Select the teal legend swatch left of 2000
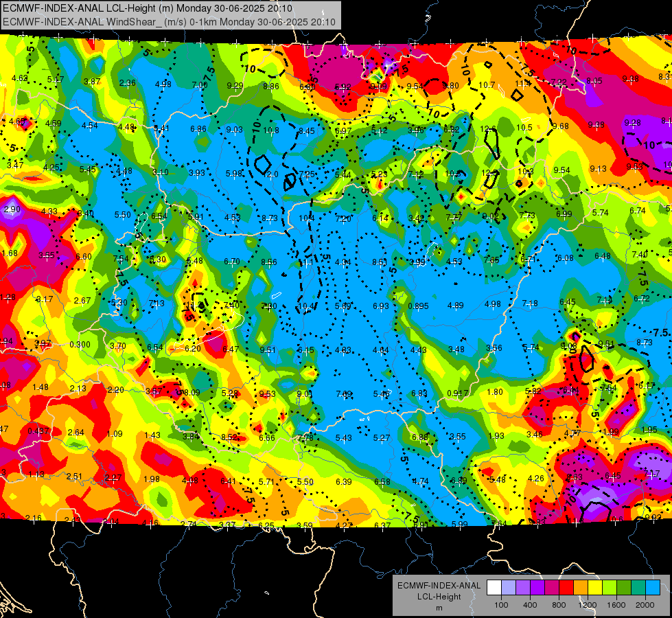Viewport: 672px width, 618px height. pyautogui.click(x=638, y=588)
